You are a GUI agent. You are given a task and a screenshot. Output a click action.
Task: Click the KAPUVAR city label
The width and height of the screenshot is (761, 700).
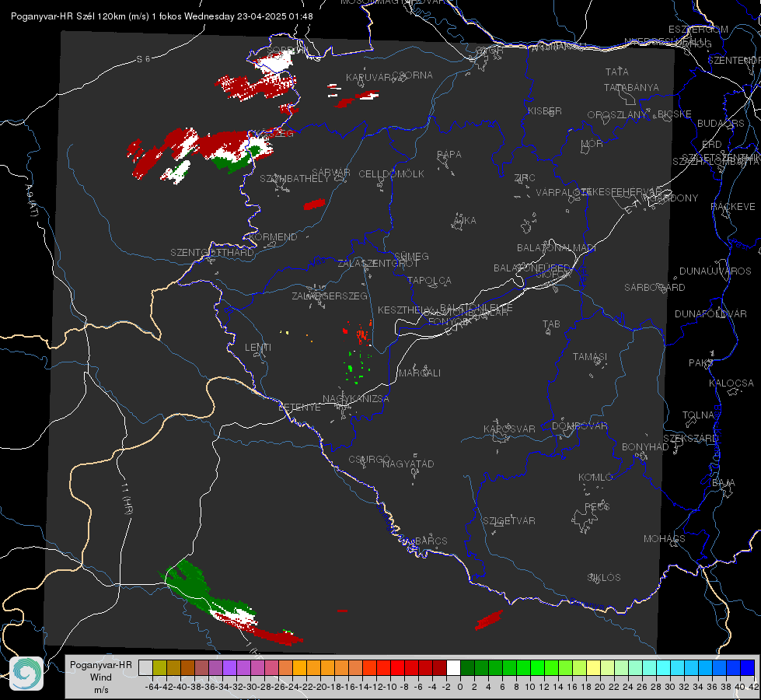[x=369, y=77]
